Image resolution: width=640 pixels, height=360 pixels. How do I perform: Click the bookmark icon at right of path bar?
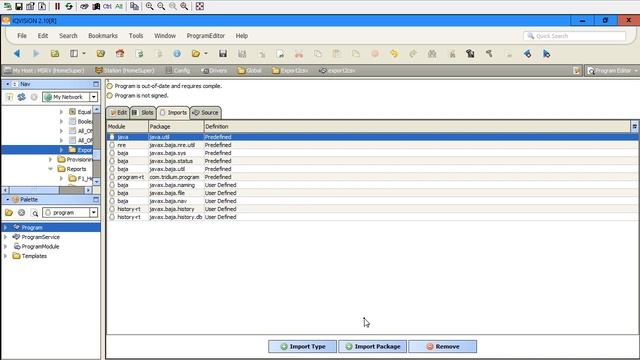point(576,71)
